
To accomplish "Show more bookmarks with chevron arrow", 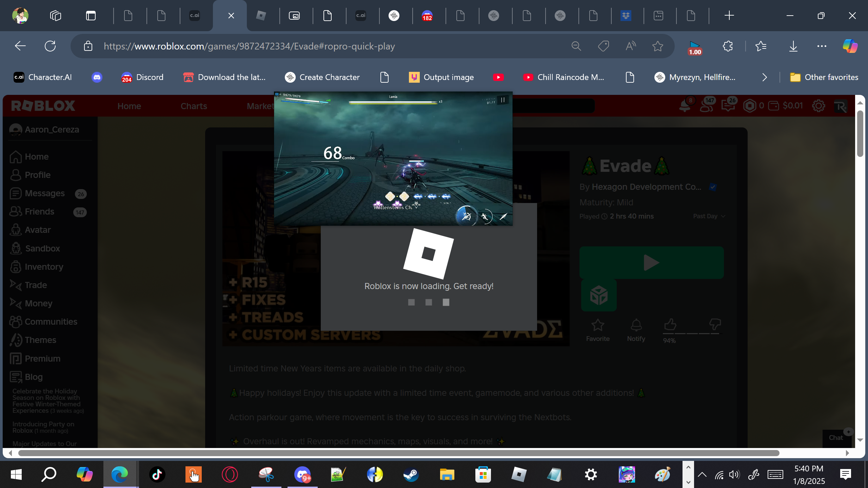I will click(x=764, y=77).
